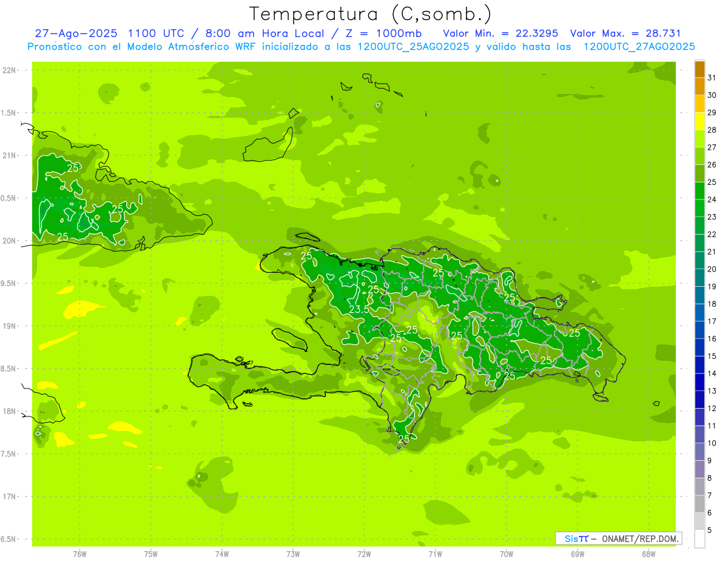
Task: Click the "73W" longitude label
Action: [x=293, y=554]
